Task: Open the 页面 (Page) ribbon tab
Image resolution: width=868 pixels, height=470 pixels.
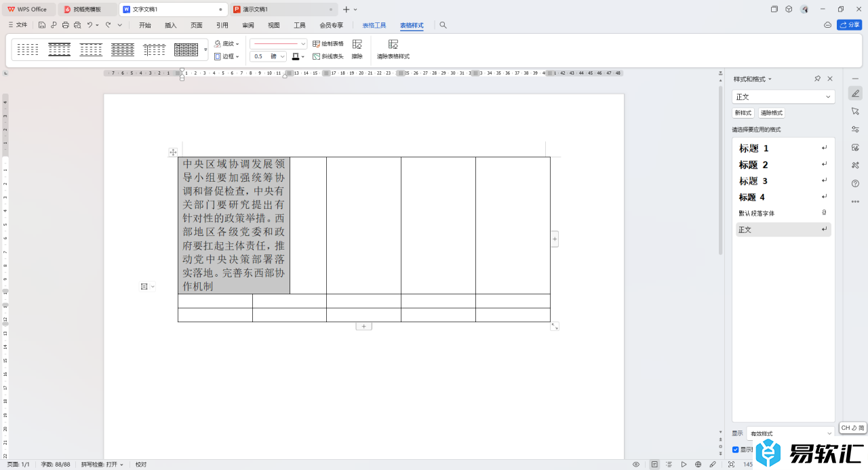Action: 197,25
